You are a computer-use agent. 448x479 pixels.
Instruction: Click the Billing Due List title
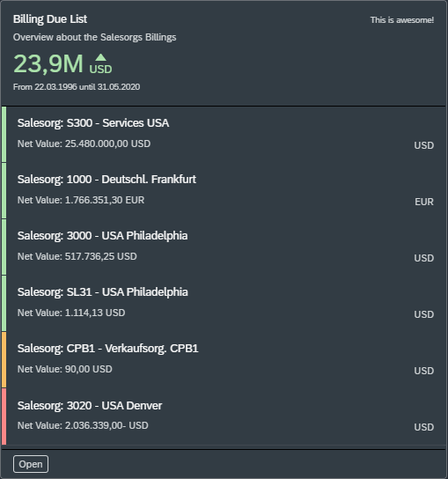click(x=50, y=19)
